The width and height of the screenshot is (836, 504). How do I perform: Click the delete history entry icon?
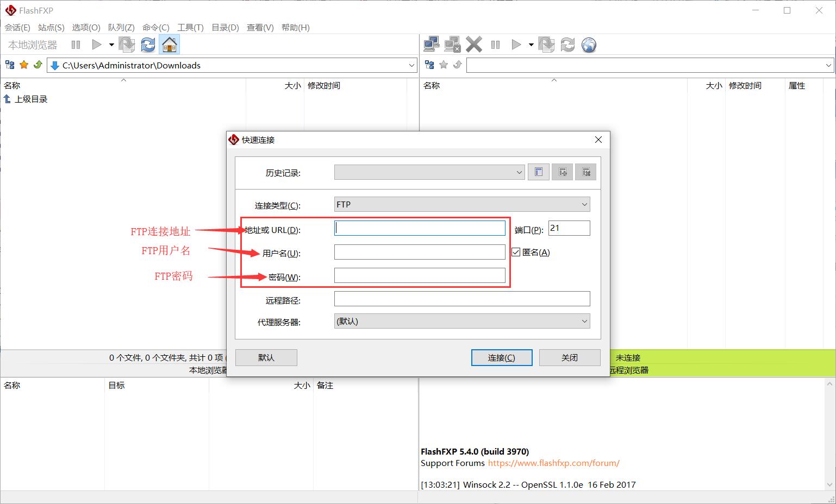[x=586, y=172]
